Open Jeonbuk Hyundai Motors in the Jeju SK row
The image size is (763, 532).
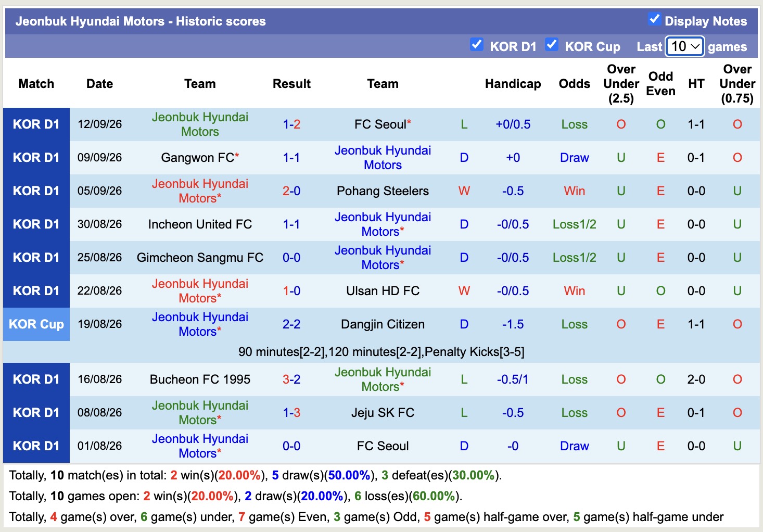click(x=200, y=413)
